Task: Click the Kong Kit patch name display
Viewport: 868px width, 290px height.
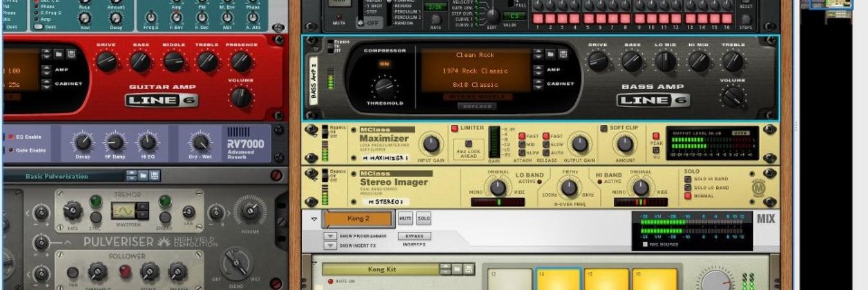Action: click(381, 269)
